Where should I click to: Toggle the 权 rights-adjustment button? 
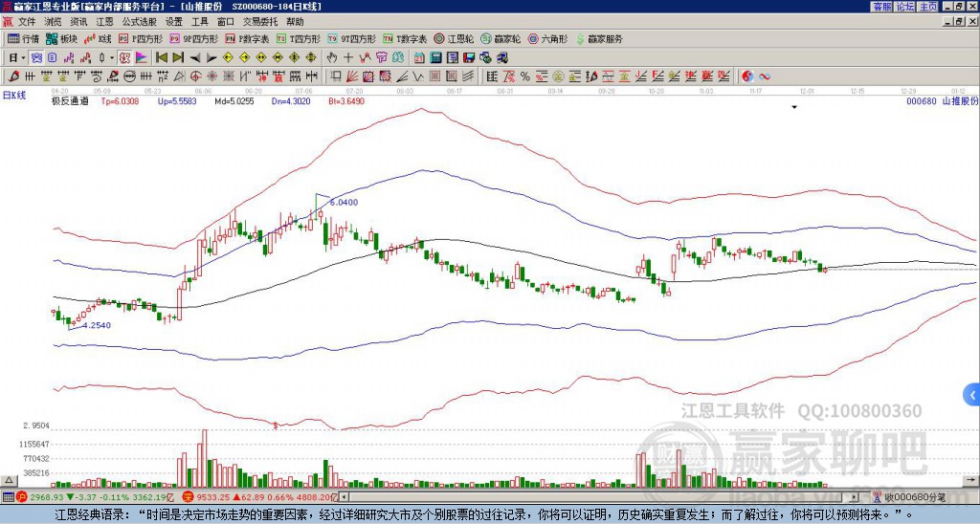point(124,58)
